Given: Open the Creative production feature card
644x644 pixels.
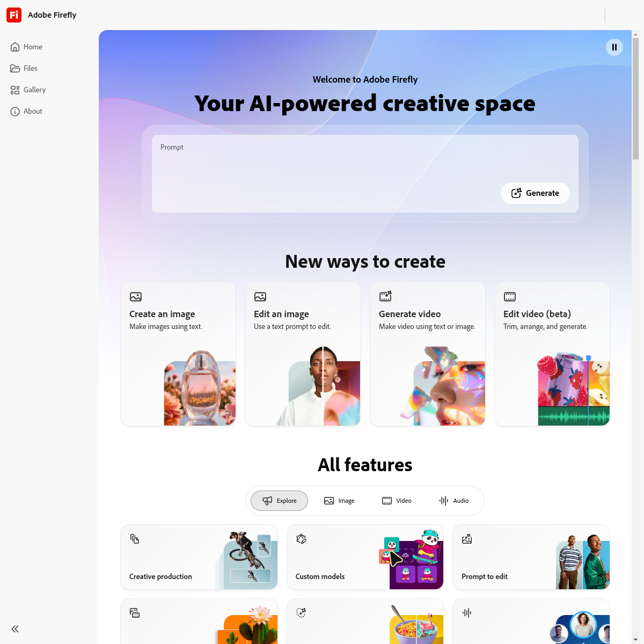Looking at the screenshot, I should [199, 557].
